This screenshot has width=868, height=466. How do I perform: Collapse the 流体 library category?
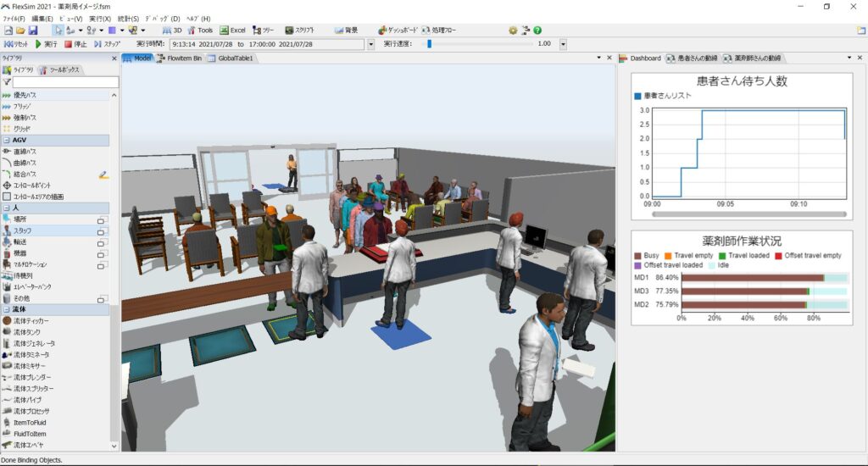[7, 309]
